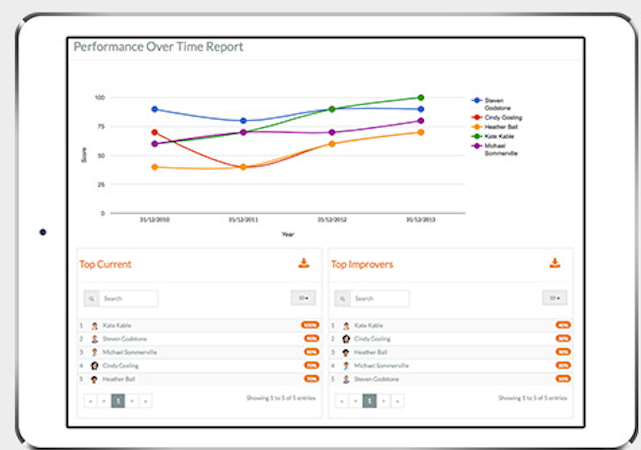641x450 pixels.
Task: Open Kate Kable row in Top Current
Action: (x=199, y=326)
